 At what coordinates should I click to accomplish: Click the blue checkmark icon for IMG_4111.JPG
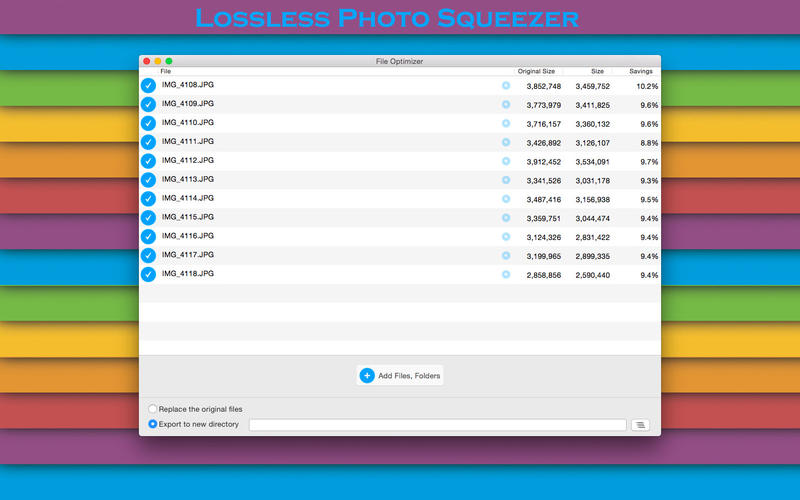coord(148,142)
